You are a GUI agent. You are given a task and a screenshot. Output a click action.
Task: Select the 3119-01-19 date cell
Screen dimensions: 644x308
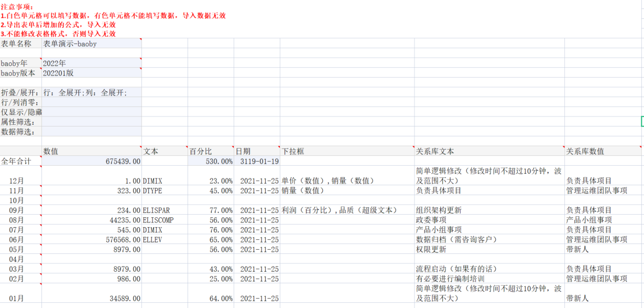pos(257,161)
